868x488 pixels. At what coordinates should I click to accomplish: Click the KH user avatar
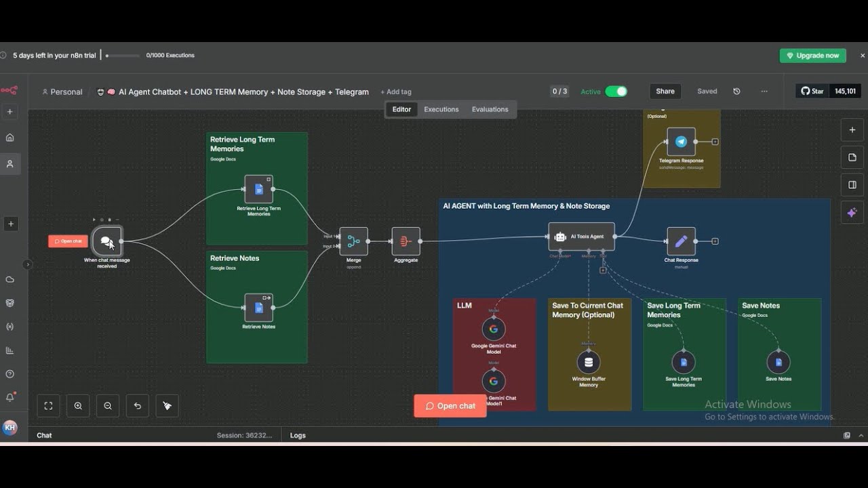coord(9,428)
